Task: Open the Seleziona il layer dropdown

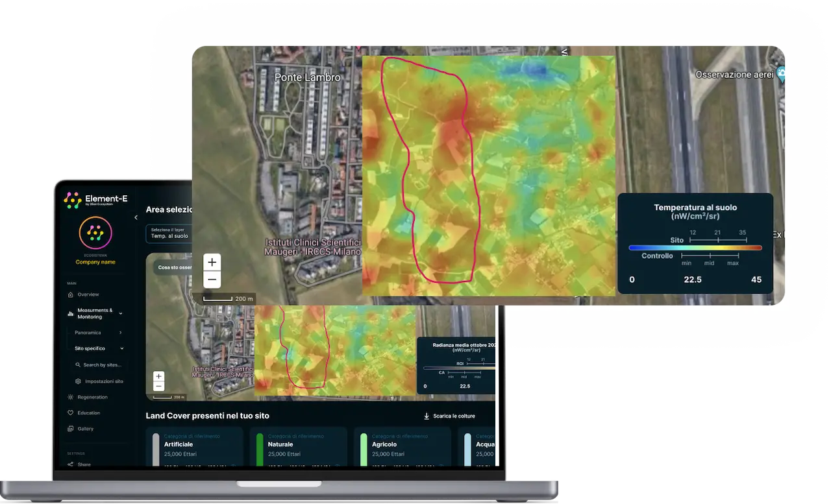Action: pyautogui.click(x=169, y=234)
